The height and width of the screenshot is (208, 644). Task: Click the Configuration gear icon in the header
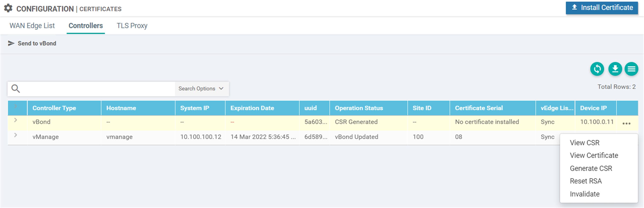click(8, 8)
